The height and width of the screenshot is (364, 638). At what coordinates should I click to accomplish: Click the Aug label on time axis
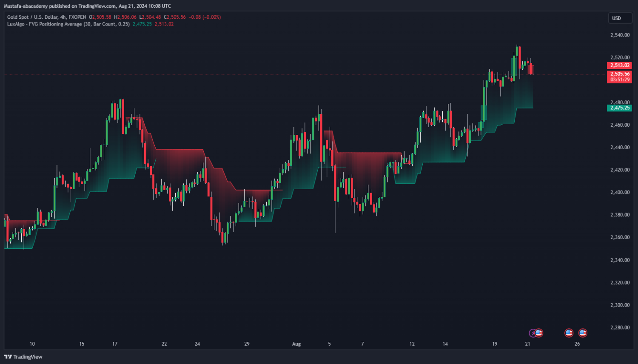point(296,344)
